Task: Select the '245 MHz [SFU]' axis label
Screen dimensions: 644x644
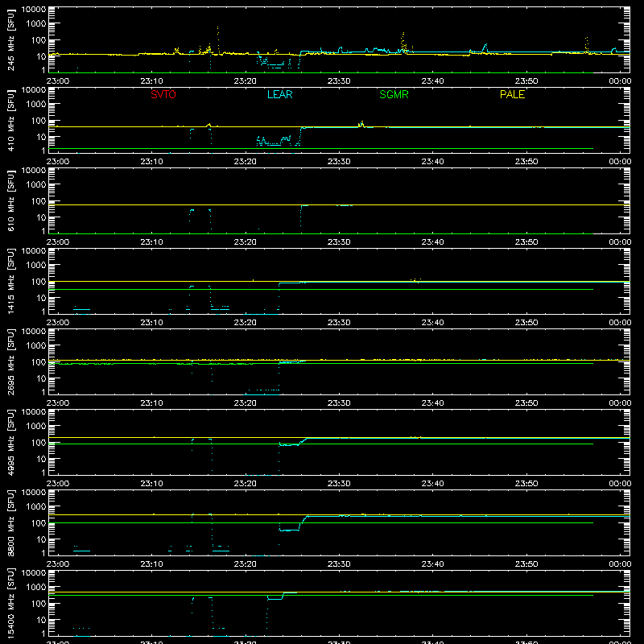Action: click(x=11, y=39)
